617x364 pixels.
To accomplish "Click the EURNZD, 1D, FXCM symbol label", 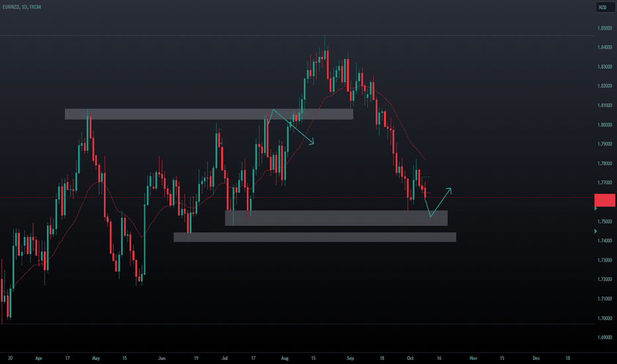I will (22, 7).
